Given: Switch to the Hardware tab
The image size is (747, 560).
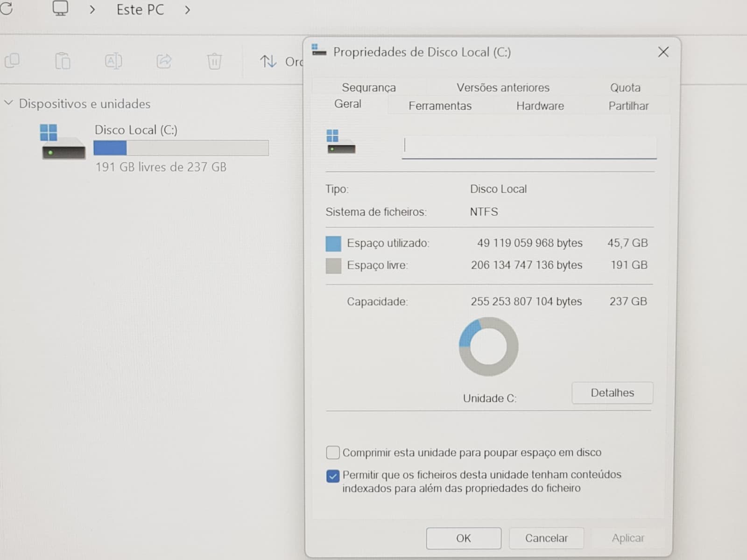Looking at the screenshot, I should tap(540, 106).
